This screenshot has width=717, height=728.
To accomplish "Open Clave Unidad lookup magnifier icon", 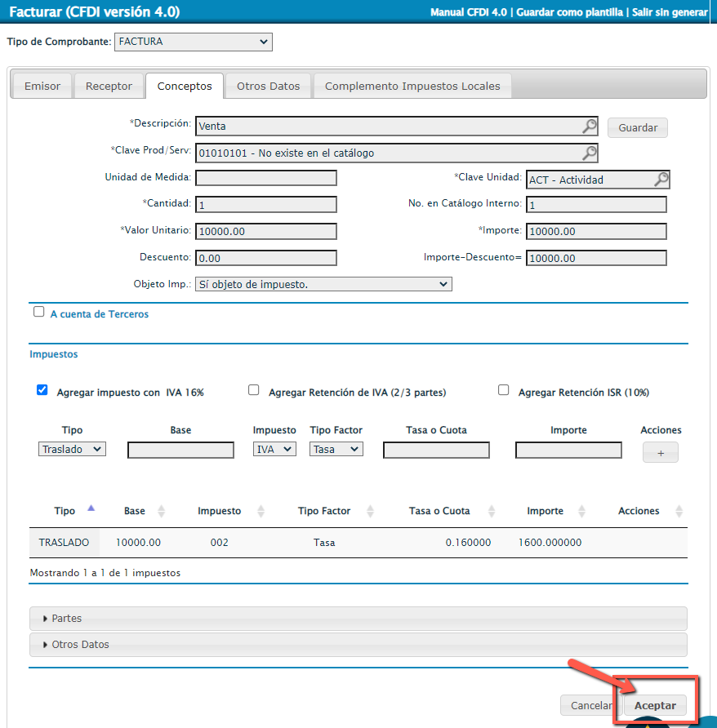I will pos(661,180).
